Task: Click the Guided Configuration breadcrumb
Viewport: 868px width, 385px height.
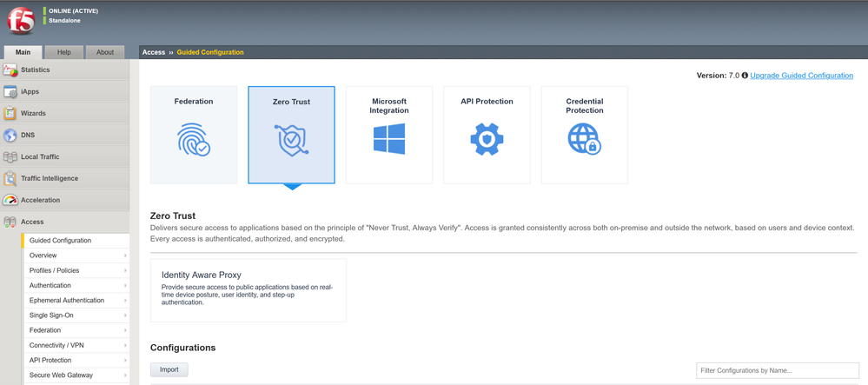Action: 210,52
